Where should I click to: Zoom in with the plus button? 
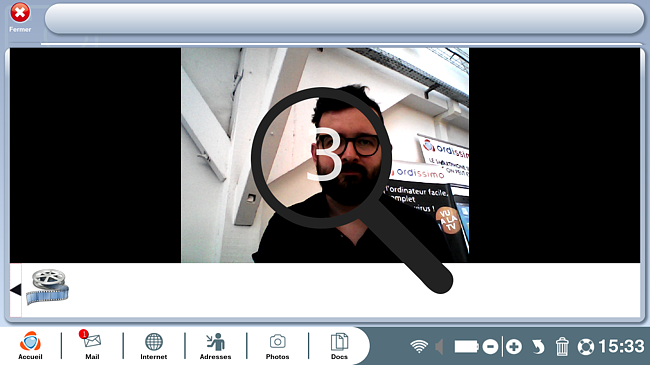514,346
